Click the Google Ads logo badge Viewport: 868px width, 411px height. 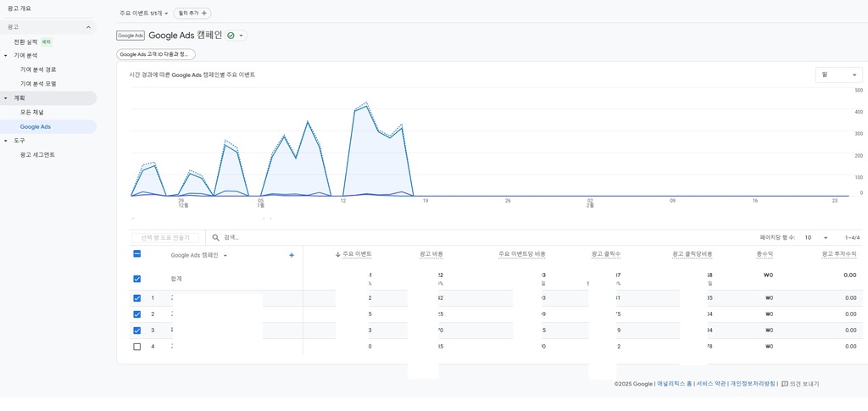coord(130,36)
